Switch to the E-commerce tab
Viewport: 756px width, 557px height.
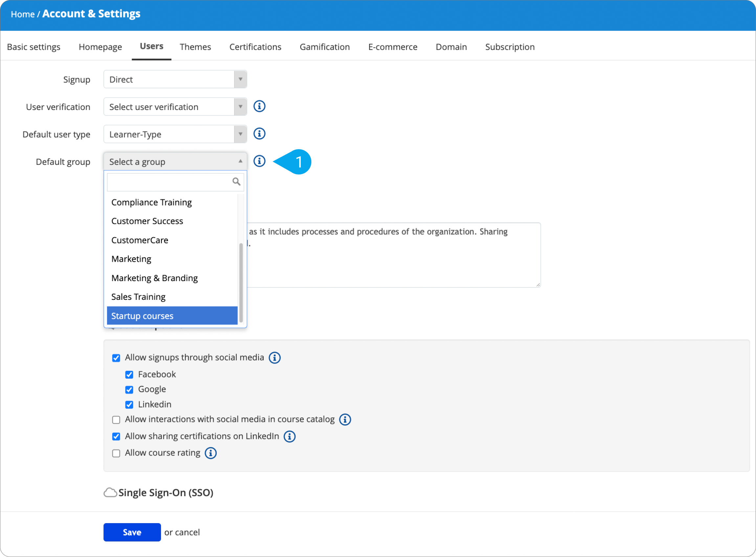393,47
